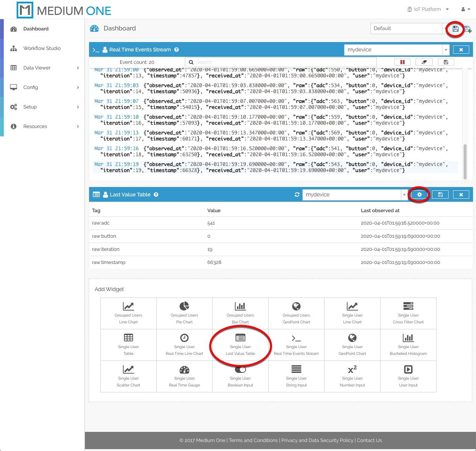Save the dashboard using the top floppy icon

[x=455, y=29]
